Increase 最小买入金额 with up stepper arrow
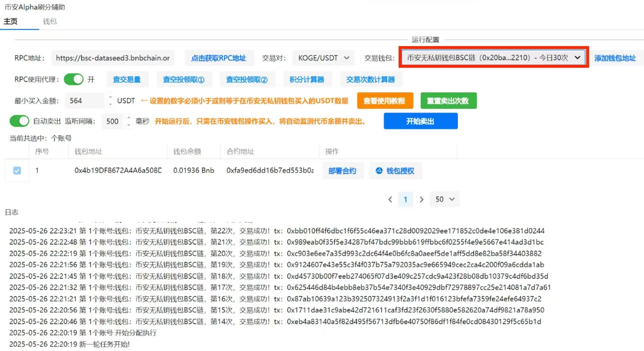Image resolution: width=644 pixels, height=351 pixels. tap(110, 98)
